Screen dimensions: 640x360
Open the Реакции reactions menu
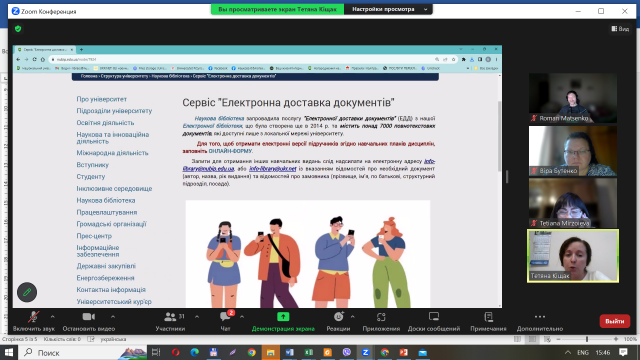point(338,321)
